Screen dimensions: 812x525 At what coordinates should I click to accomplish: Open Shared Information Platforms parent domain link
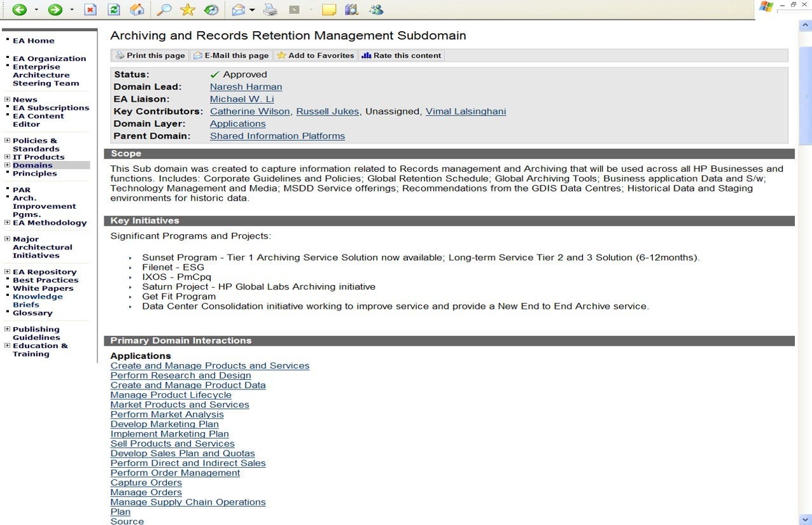coord(277,136)
